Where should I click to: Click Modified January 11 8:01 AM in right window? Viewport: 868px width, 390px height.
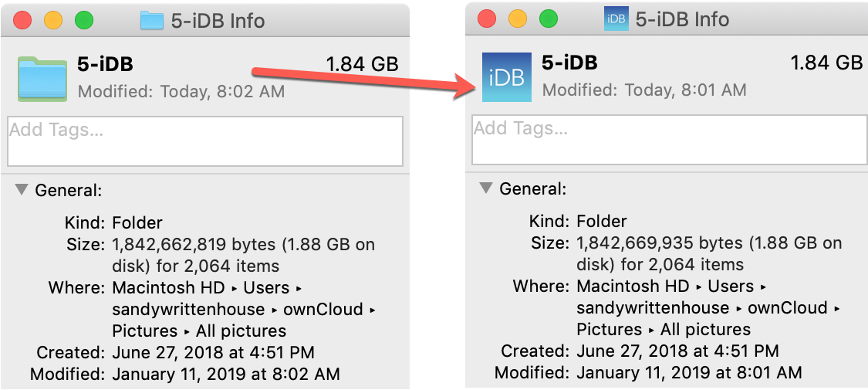click(x=647, y=372)
